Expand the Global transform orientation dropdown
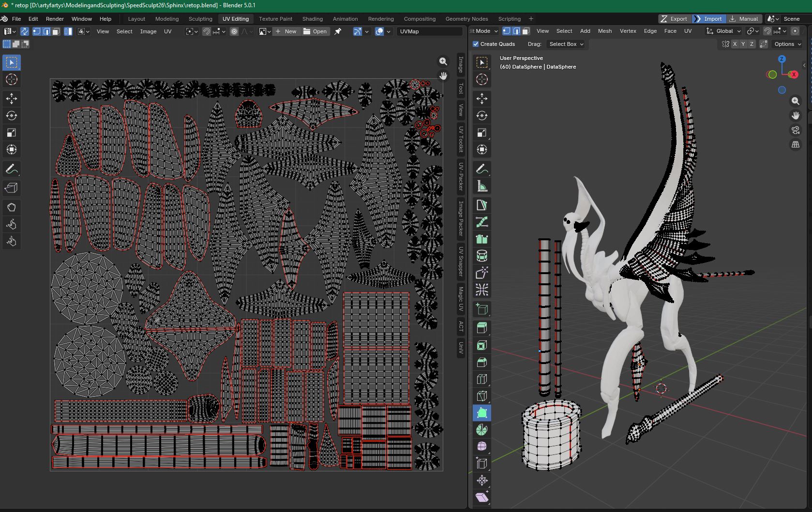The height and width of the screenshot is (512, 812). (x=724, y=31)
